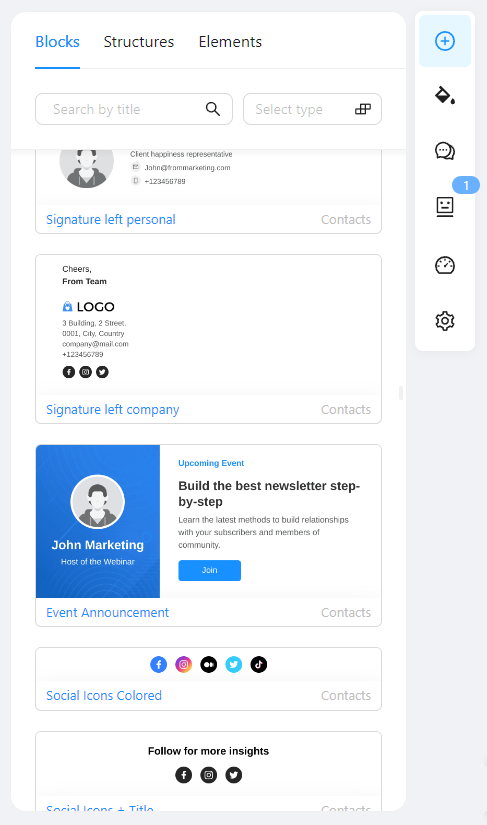487x825 pixels.
Task: Select the Signature left company preview
Action: click(x=208, y=325)
